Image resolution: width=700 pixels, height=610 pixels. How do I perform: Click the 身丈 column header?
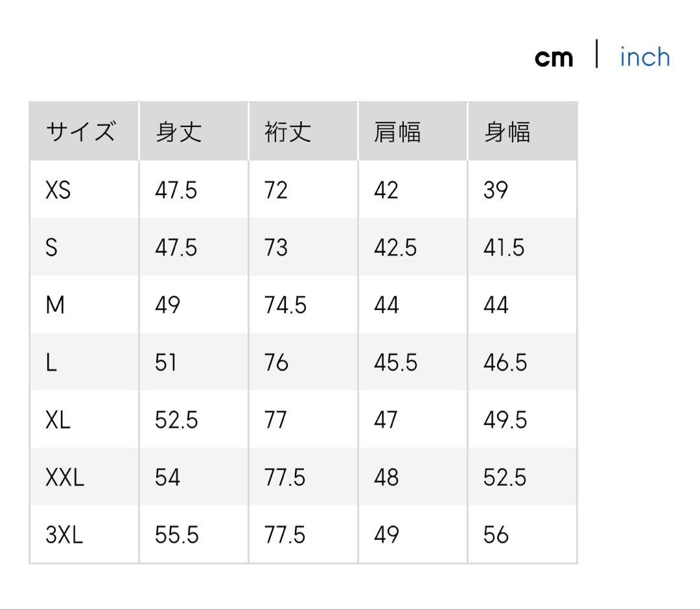pyautogui.click(x=178, y=132)
